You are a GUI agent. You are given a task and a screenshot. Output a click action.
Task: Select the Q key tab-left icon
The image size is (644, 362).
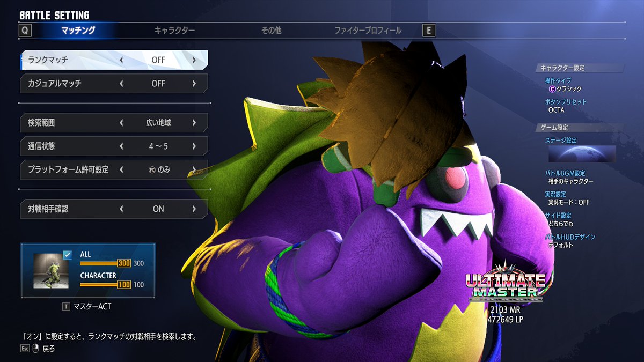(25, 30)
